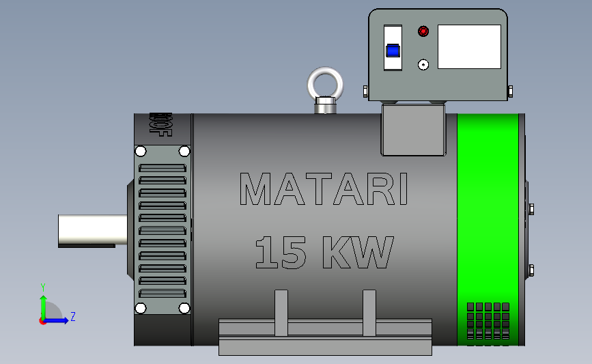
Task: Select the left vertical base support rib
Action: click(281, 313)
